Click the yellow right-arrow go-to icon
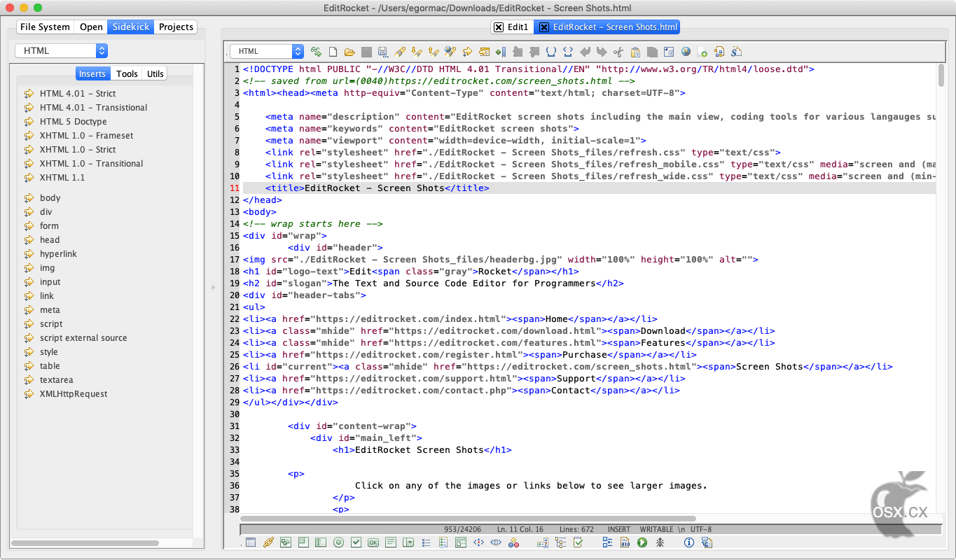Viewport: 956px width, 560px height. 467,51
